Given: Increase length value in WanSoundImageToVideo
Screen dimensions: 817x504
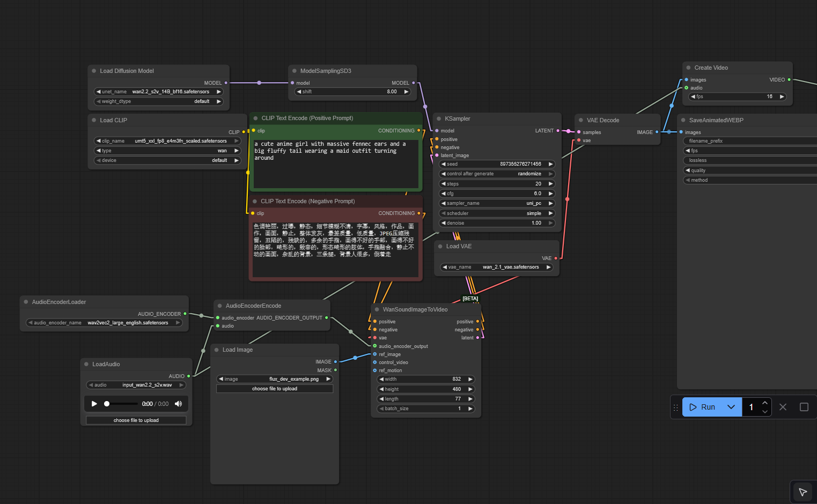Looking at the screenshot, I should (x=470, y=399).
